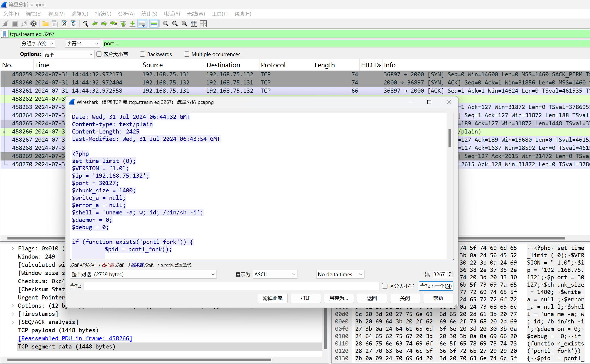Click Reassembled PDU in frame 458266 link
Image resolution: width=590 pixels, height=364 pixels.
coord(75,338)
